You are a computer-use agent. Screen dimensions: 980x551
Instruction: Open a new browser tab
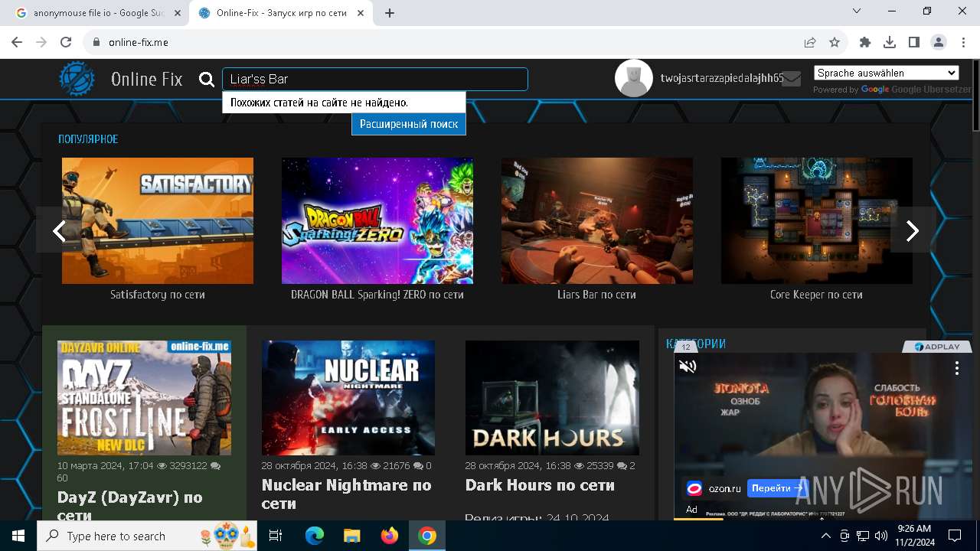390,13
